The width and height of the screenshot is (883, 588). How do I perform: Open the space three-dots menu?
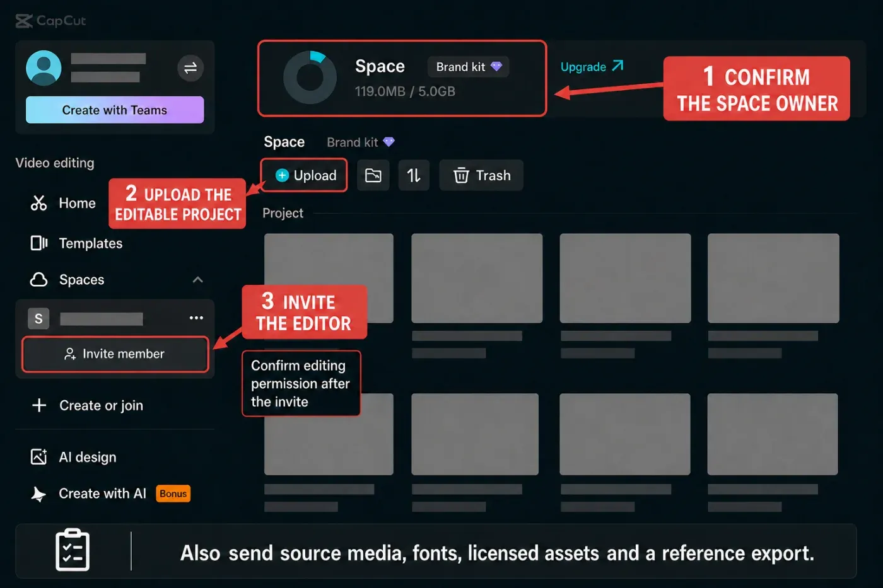point(196,318)
